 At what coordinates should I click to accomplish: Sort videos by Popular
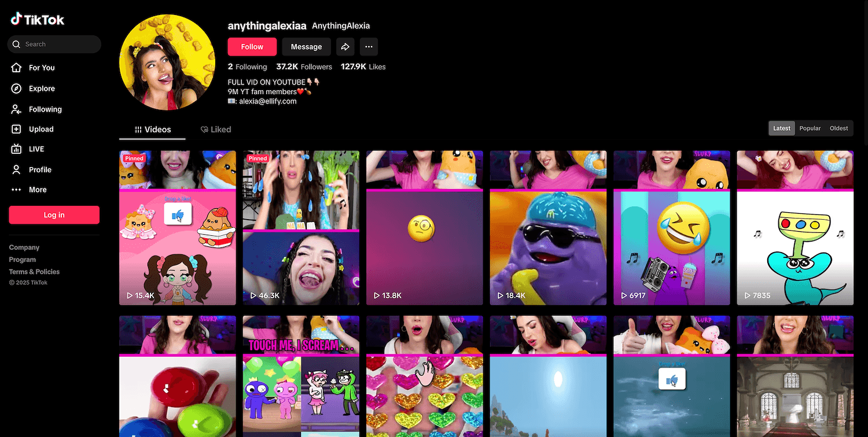(810, 128)
